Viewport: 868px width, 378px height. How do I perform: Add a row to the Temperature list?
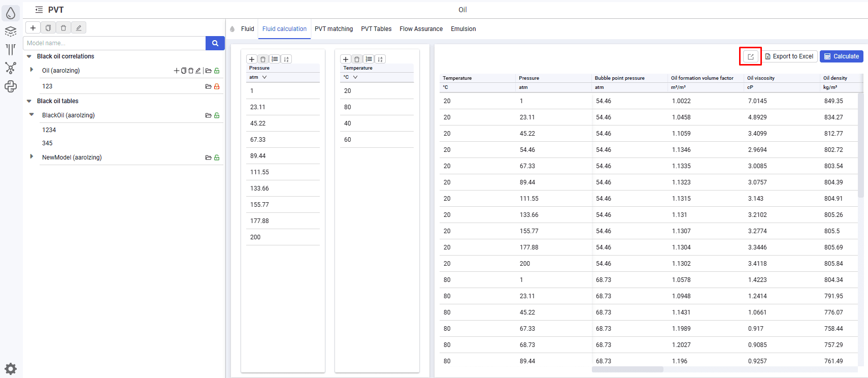(346, 59)
